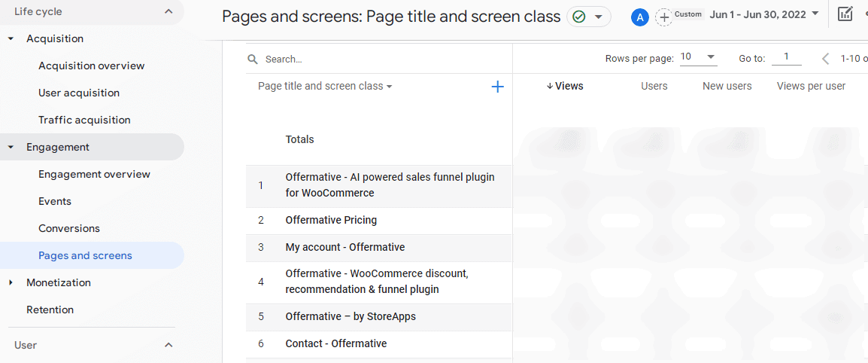The width and height of the screenshot is (868, 363).
Task: Open Traffic acquisition report
Action: (84, 120)
